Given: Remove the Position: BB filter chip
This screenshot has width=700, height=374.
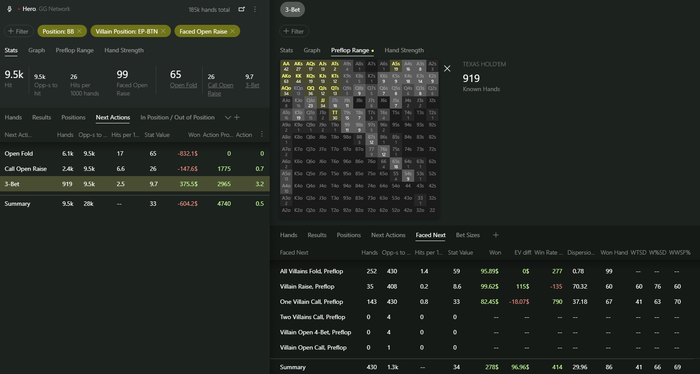Looking at the screenshot, I should [79, 31].
